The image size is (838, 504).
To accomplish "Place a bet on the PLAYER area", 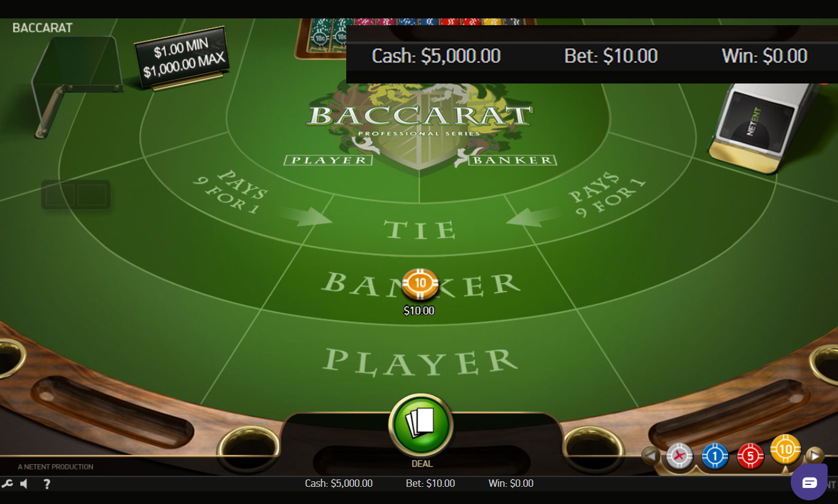I will [x=420, y=362].
